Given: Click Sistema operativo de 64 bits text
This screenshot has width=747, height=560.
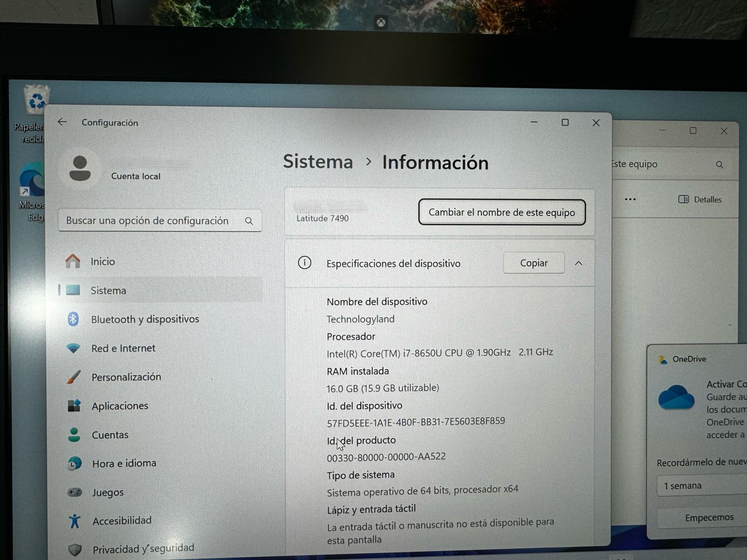Looking at the screenshot, I should coord(423,491).
